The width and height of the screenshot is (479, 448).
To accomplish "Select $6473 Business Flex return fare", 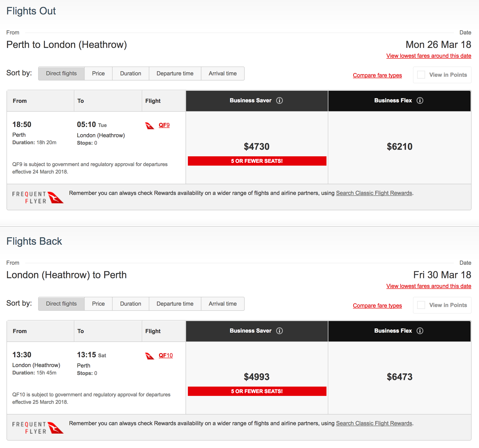I will [x=399, y=377].
